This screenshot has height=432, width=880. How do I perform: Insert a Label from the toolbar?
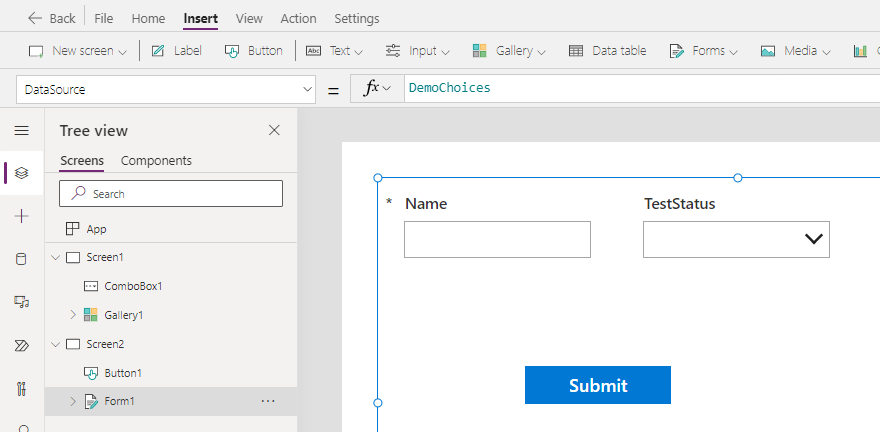tap(176, 50)
